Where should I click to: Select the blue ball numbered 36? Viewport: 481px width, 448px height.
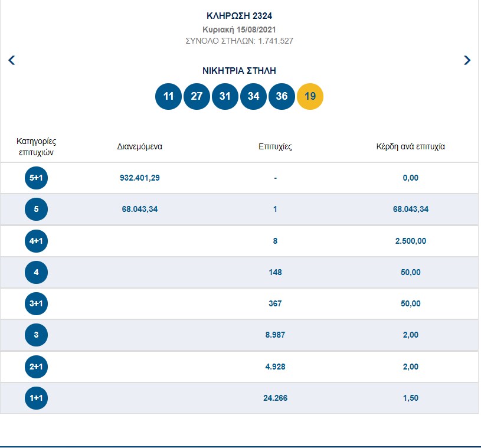pos(282,96)
